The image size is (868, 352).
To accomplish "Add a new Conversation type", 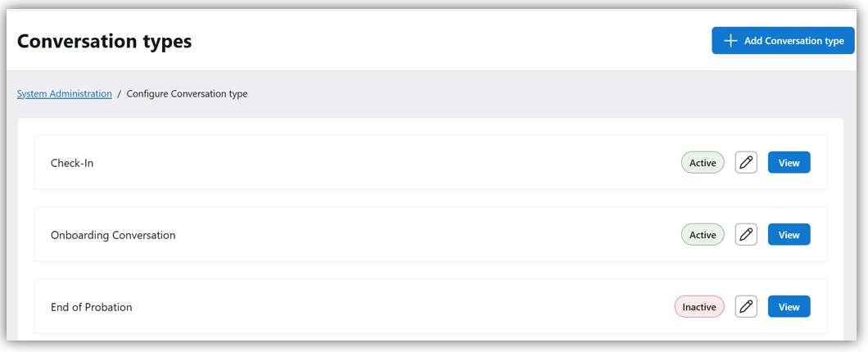I will pyautogui.click(x=783, y=41).
